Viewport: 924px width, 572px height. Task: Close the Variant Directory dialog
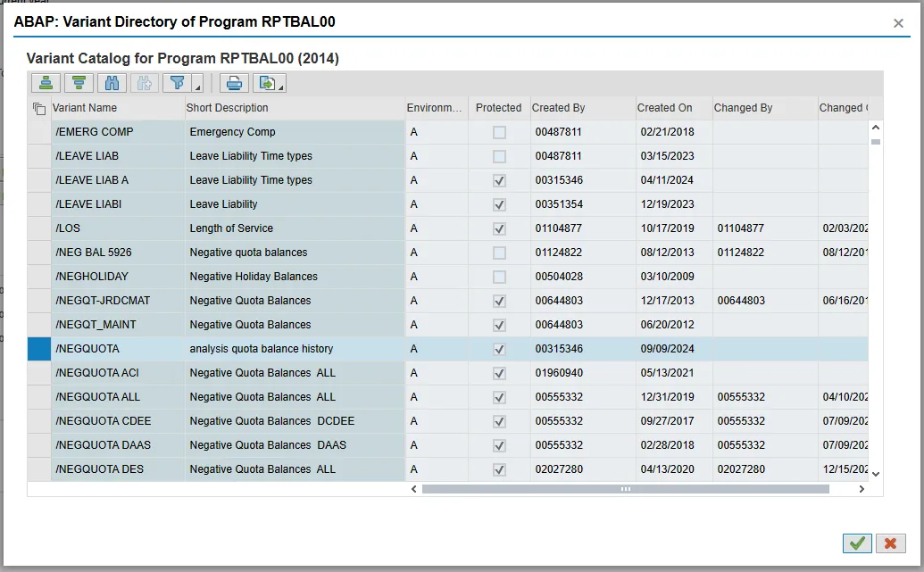click(x=898, y=23)
